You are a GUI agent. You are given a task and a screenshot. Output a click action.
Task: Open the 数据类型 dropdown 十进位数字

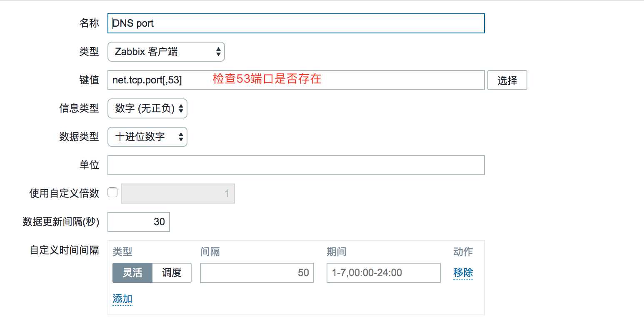[147, 137]
